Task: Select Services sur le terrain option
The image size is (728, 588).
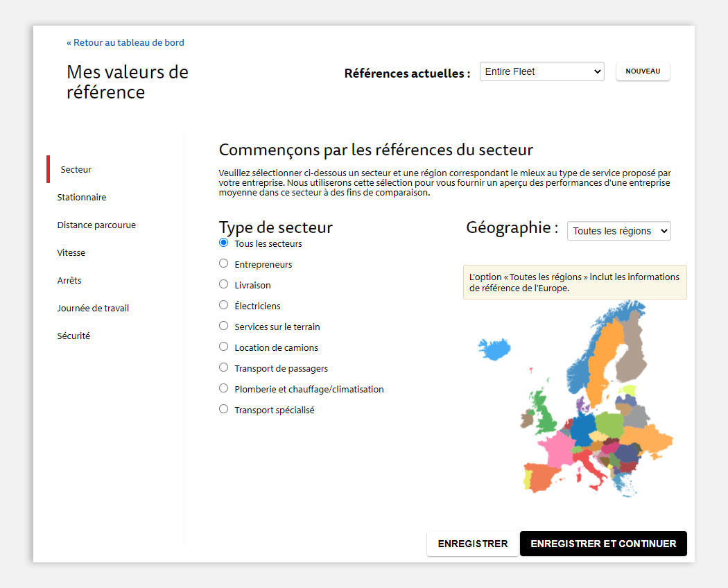Action: coord(223,326)
